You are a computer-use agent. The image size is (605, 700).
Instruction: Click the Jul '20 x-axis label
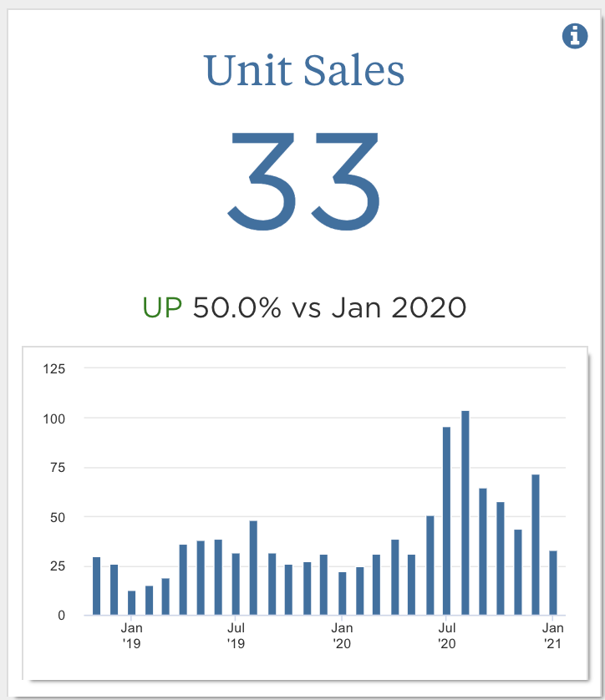447,635
